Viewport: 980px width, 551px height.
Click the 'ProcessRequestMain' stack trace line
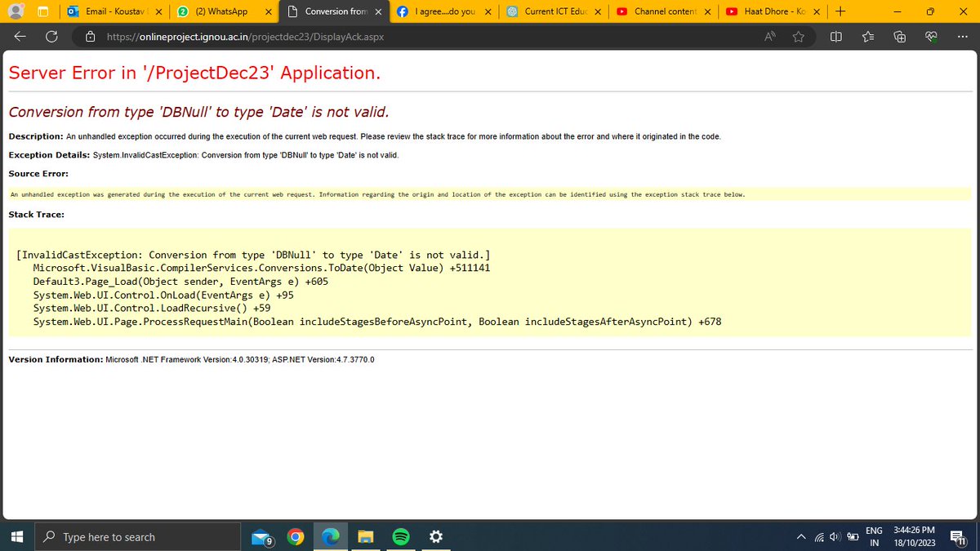pyautogui.click(x=377, y=322)
